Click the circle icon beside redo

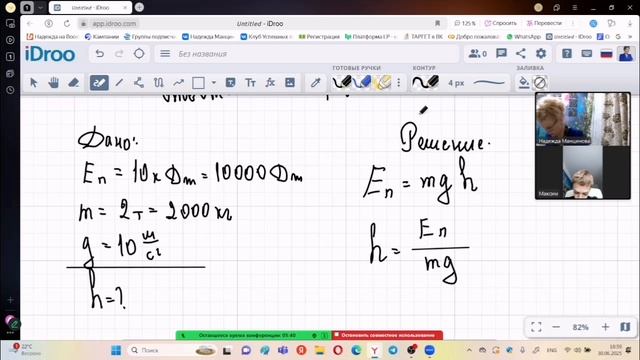click(x=139, y=54)
